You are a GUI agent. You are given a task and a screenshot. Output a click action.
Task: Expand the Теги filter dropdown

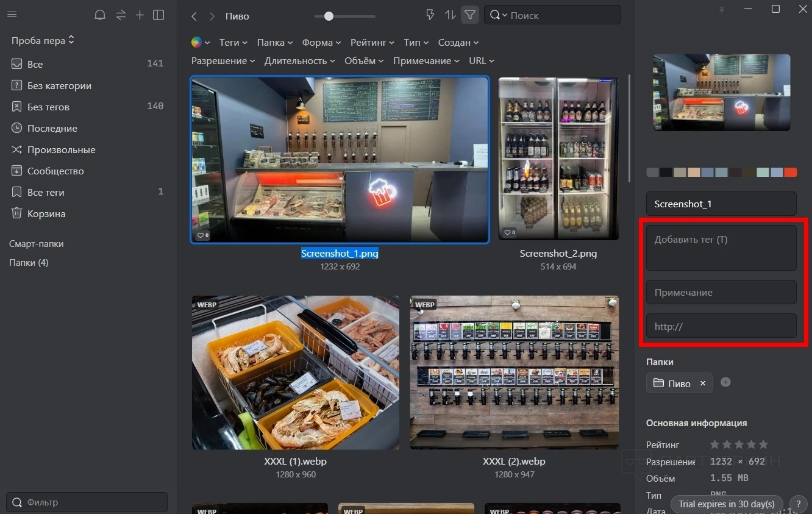point(233,43)
